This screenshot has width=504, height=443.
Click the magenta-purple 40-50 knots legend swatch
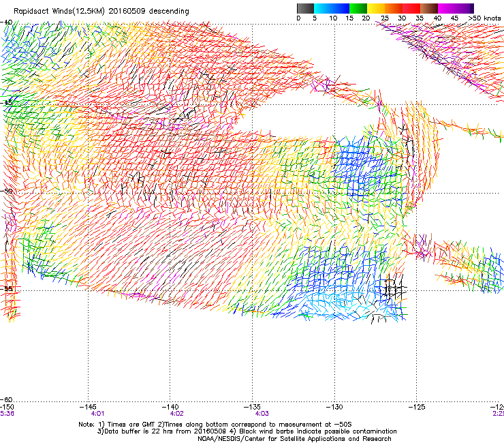click(x=456, y=8)
